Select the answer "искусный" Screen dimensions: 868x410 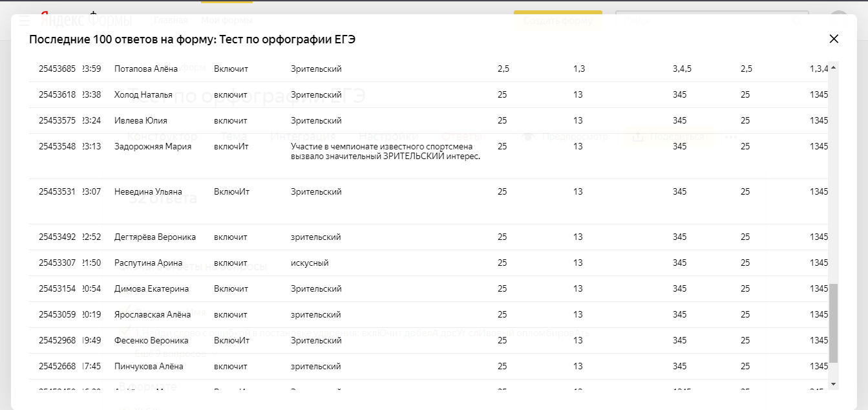coord(310,263)
